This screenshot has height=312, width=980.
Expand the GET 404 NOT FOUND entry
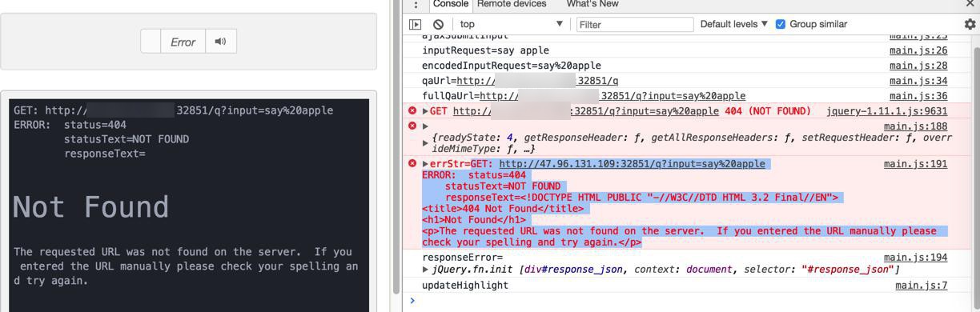tap(426, 111)
